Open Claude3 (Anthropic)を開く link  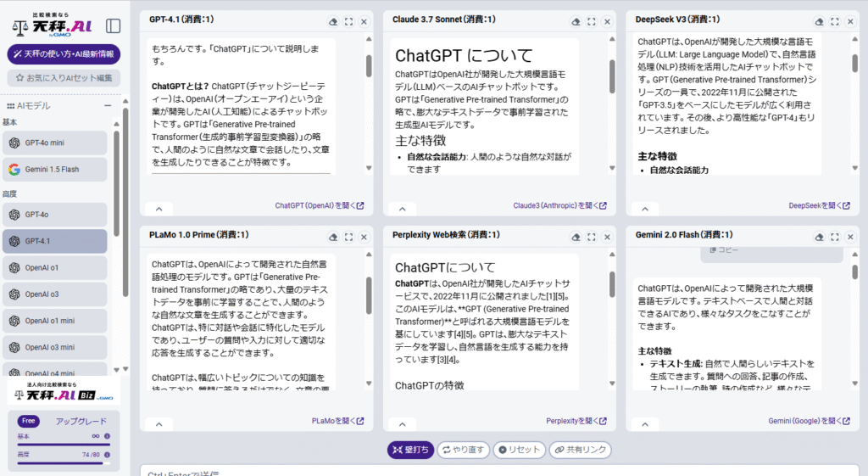(559, 205)
